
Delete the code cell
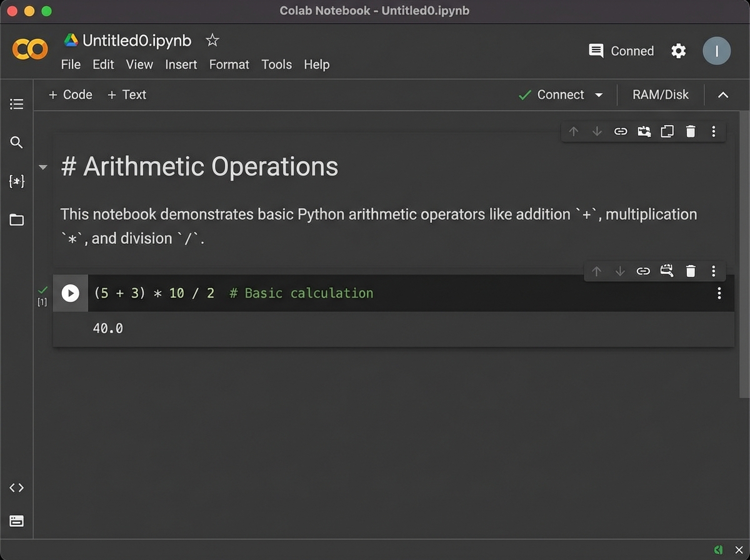tap(691, 271)
